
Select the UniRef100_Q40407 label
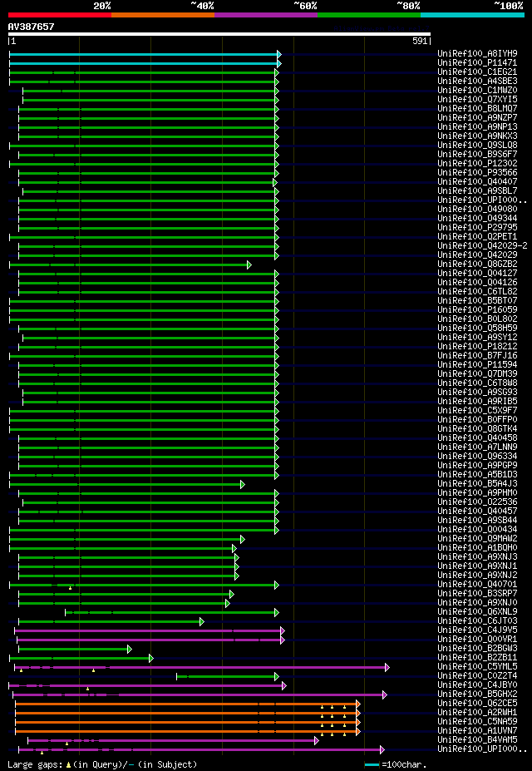[477, 181]
